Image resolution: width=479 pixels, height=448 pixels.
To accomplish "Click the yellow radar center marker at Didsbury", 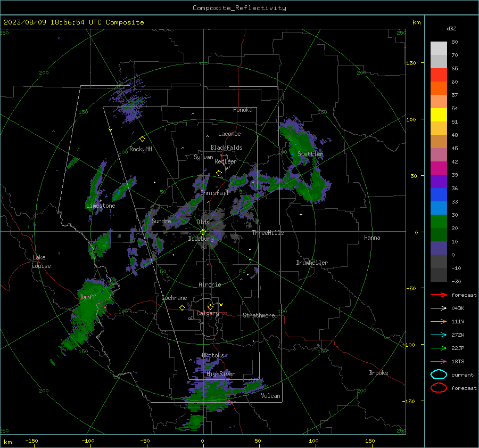I will coord(203,232).
